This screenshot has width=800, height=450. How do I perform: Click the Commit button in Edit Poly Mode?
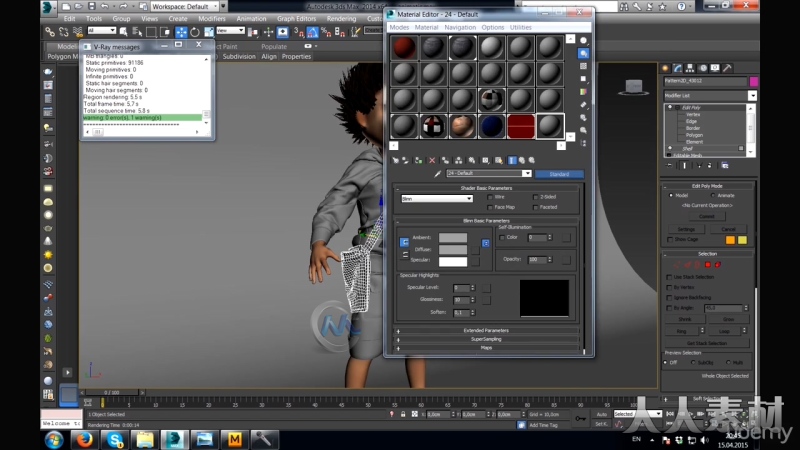[x=706, y=216]
